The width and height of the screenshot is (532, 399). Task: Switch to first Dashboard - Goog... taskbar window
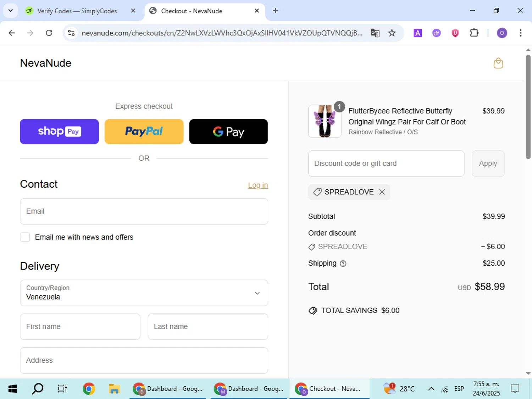coord(168,389)
